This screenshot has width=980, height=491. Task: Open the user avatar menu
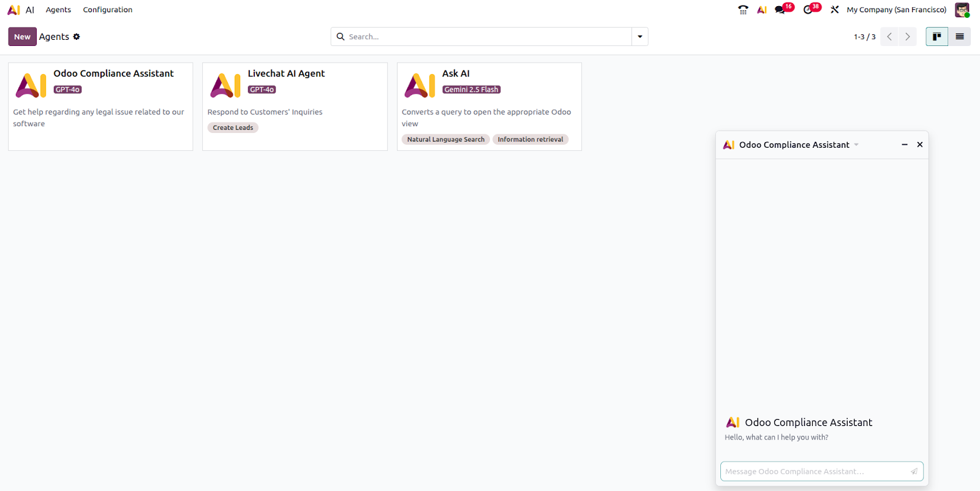(x=962, y=10)
